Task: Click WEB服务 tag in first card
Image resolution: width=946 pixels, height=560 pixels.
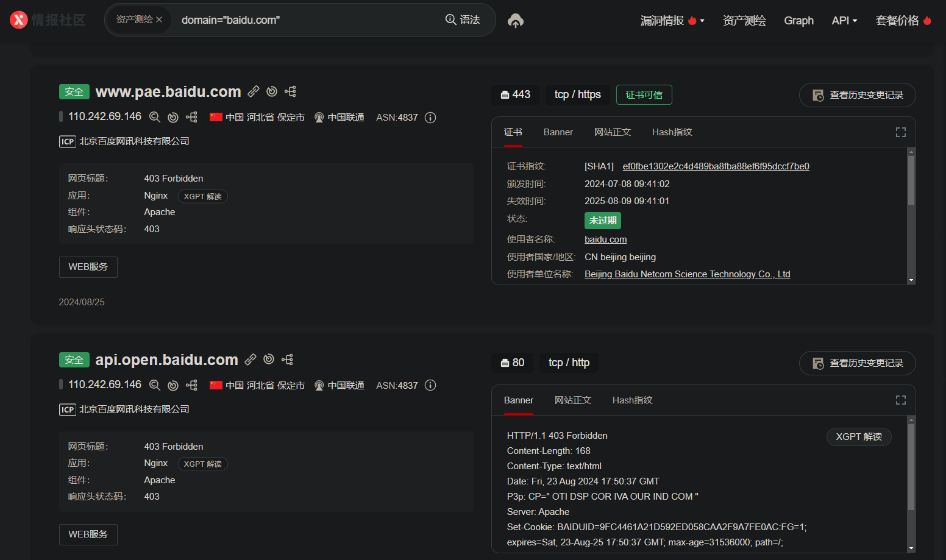Action: point(88,267)
